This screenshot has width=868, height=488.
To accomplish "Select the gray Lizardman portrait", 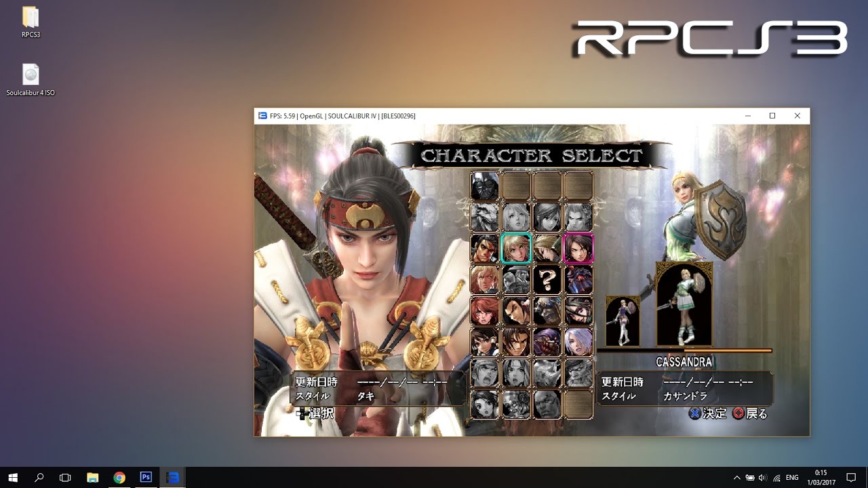I will [485, 217].
